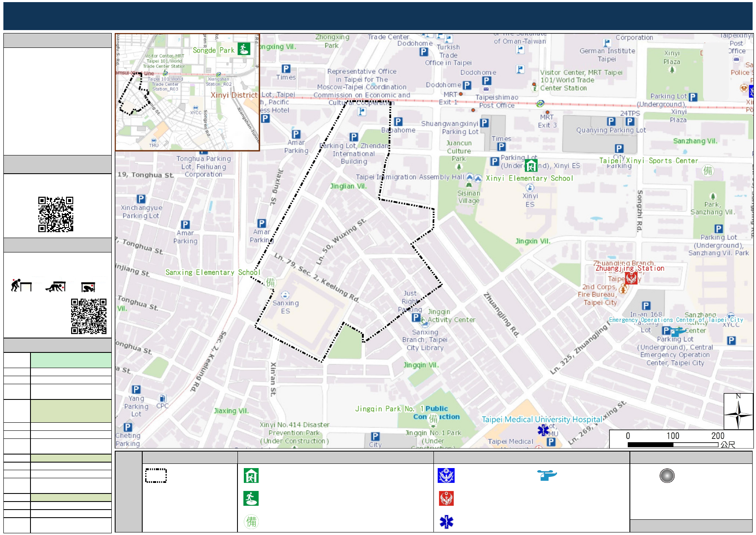
Task: Click the Just Right Parking icon
Action: 416,317
